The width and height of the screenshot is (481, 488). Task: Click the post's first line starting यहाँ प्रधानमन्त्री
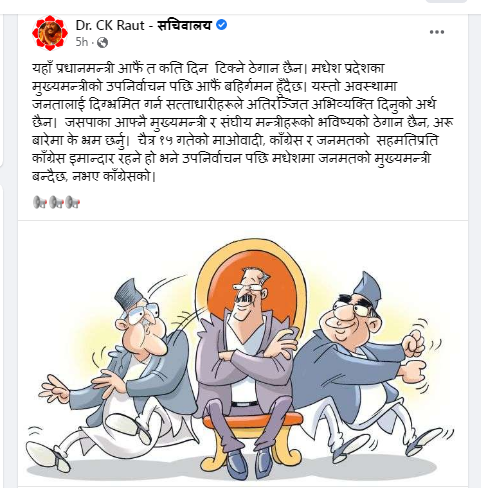pos(208,68)
